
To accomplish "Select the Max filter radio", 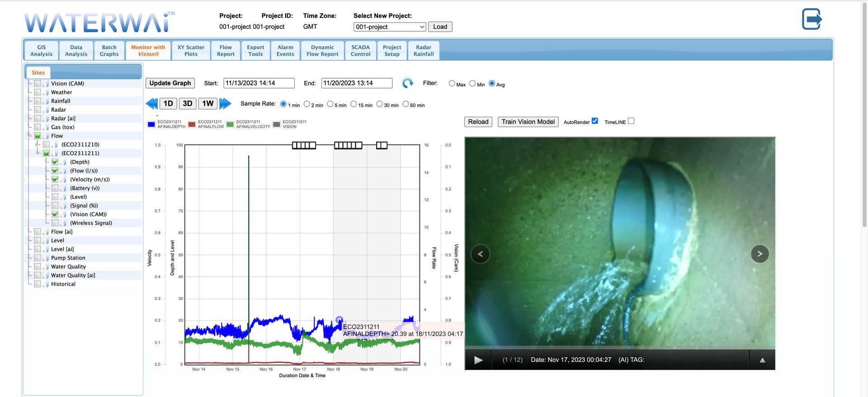I will point(452,83).
